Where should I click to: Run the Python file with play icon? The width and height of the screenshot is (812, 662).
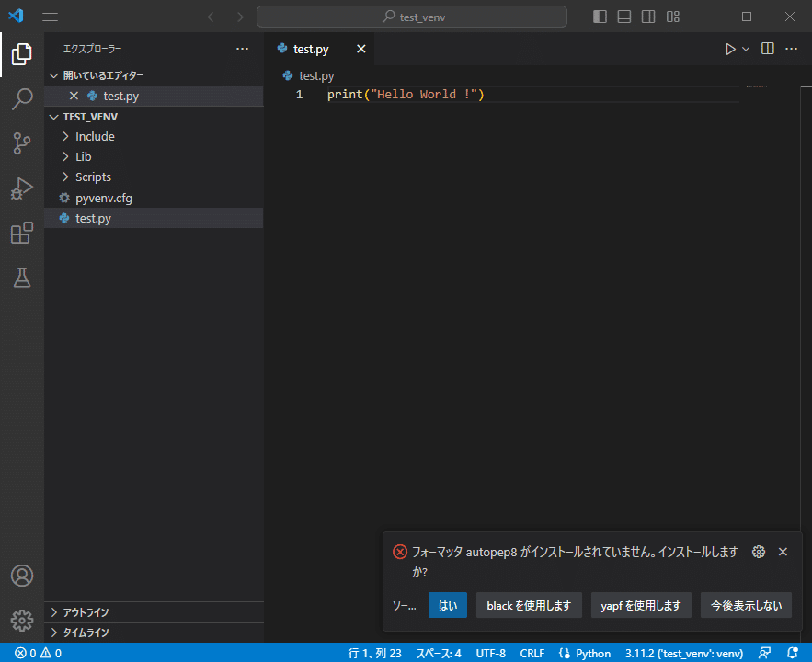730,49
